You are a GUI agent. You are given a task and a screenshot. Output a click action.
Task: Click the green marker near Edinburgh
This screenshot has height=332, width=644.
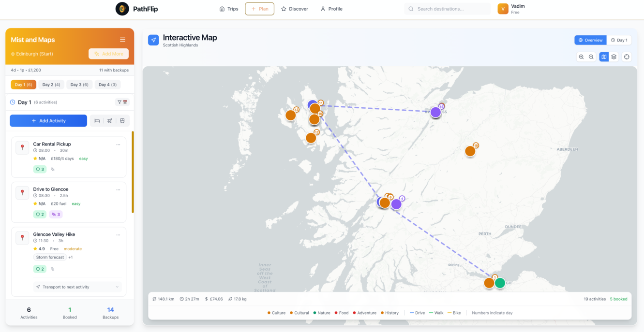(x=500, y=283)
